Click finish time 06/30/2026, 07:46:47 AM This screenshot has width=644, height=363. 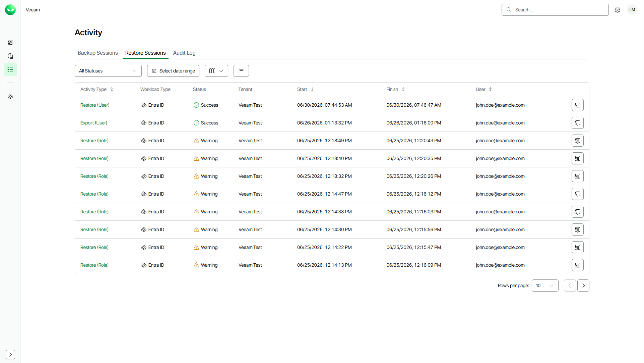coord(414,105)
